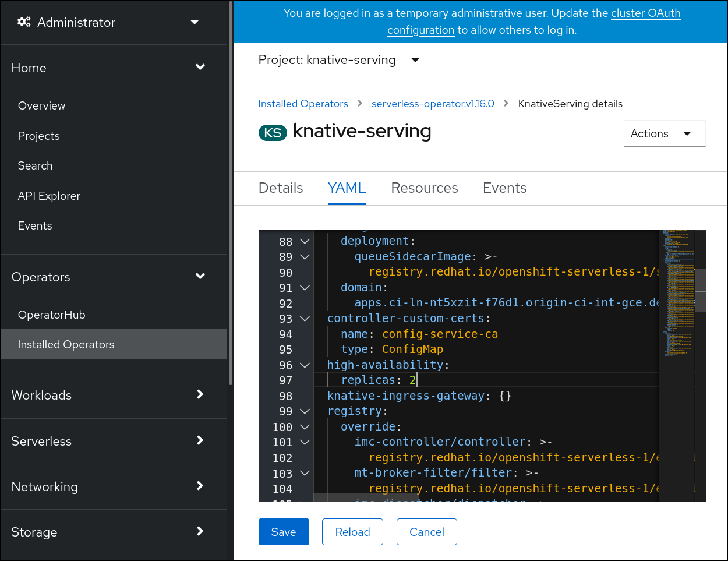Viewport: 728px width, 561px height.
Task: Collapse the fold arrow on line 88
Action: point(305,241)
